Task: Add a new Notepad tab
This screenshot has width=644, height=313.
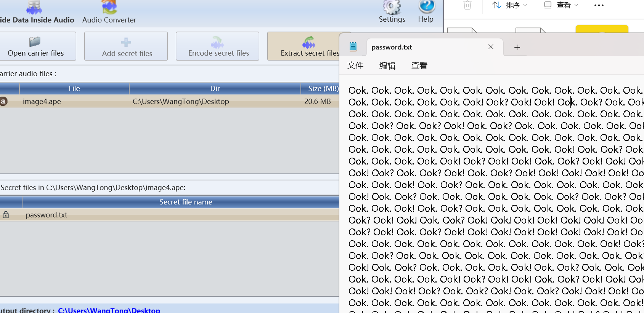Action: tap(517, 47)
